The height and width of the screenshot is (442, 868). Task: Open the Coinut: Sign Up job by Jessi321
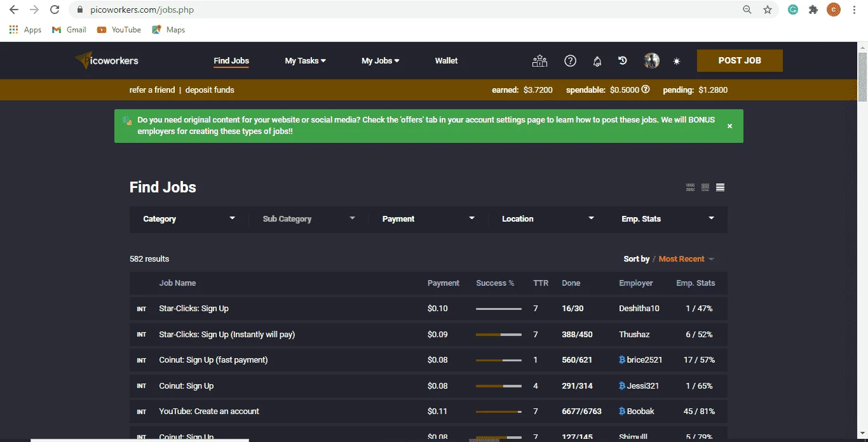(186, 385)
